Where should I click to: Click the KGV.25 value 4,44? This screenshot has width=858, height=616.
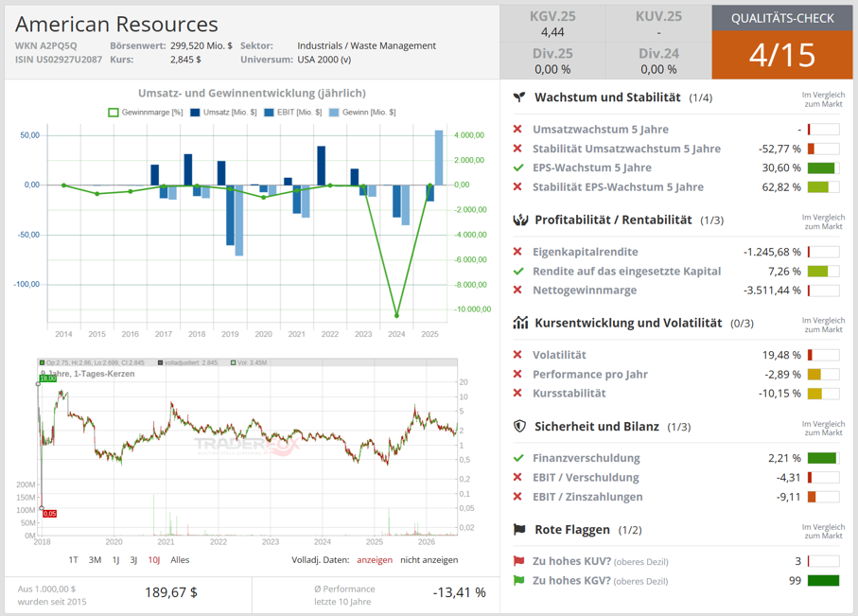[x=552, y=32]
